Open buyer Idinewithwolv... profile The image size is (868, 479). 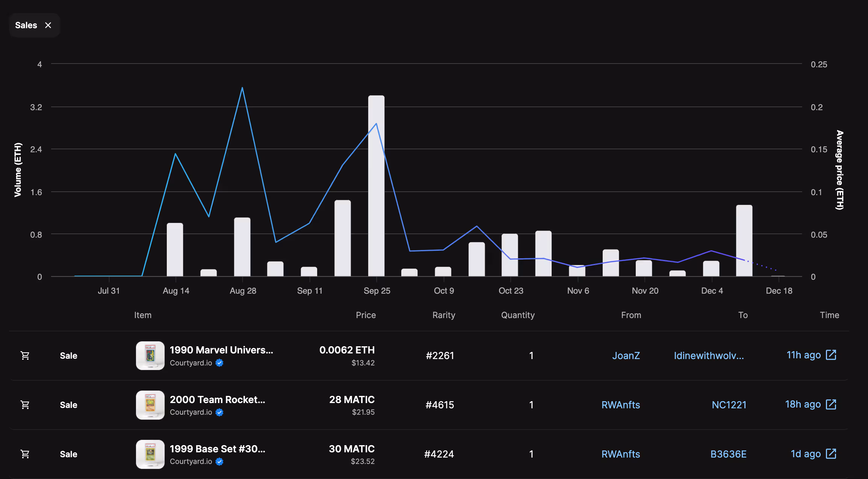(x=709, y=356)
